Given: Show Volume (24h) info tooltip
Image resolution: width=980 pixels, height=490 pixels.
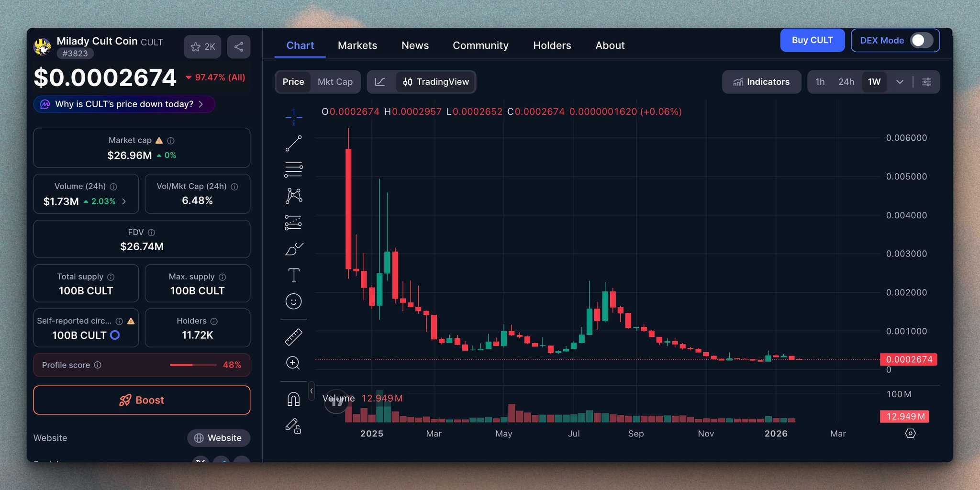Looking at the screenshot, I should click(113, 187).
